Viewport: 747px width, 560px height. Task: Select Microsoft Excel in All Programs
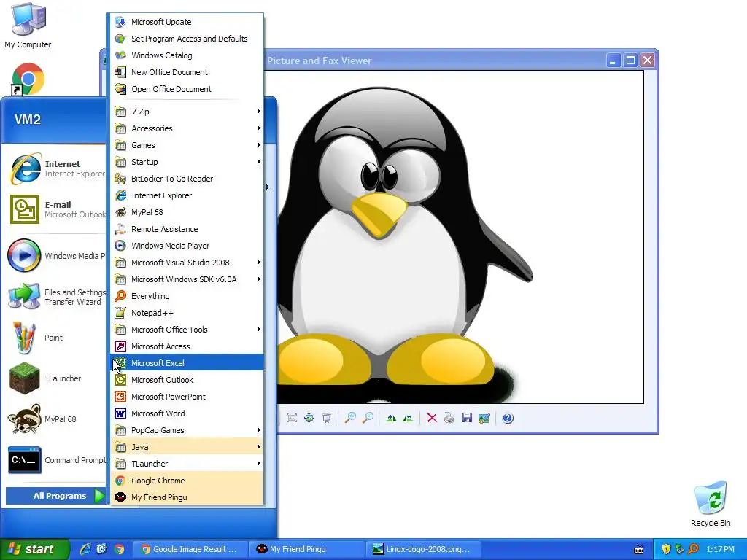[187, 363]
